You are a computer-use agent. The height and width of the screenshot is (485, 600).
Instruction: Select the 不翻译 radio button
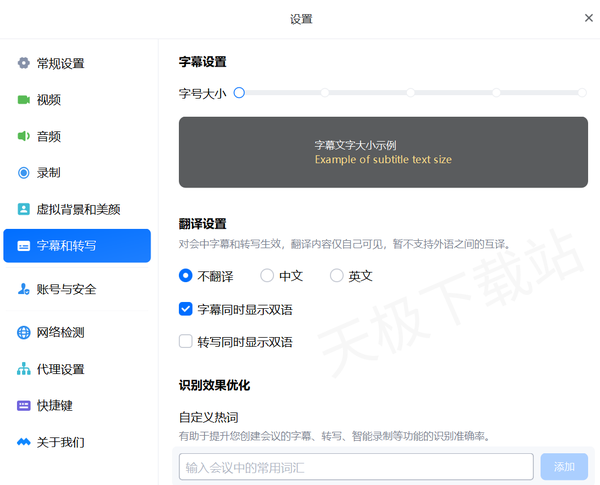tap(186, 276)
